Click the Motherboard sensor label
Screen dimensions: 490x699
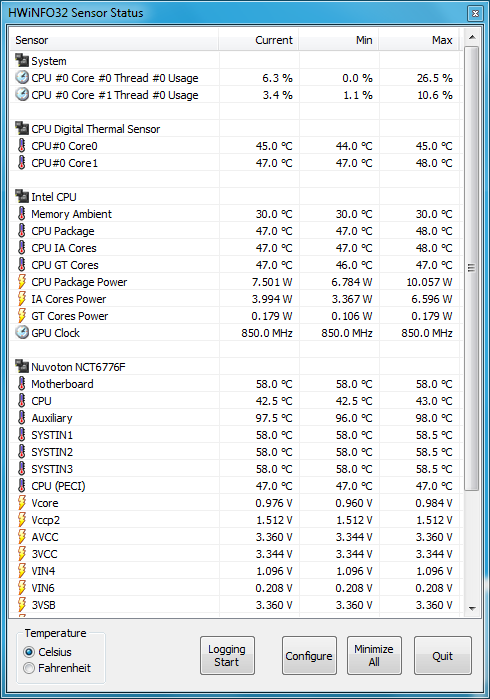coord(62,384)
